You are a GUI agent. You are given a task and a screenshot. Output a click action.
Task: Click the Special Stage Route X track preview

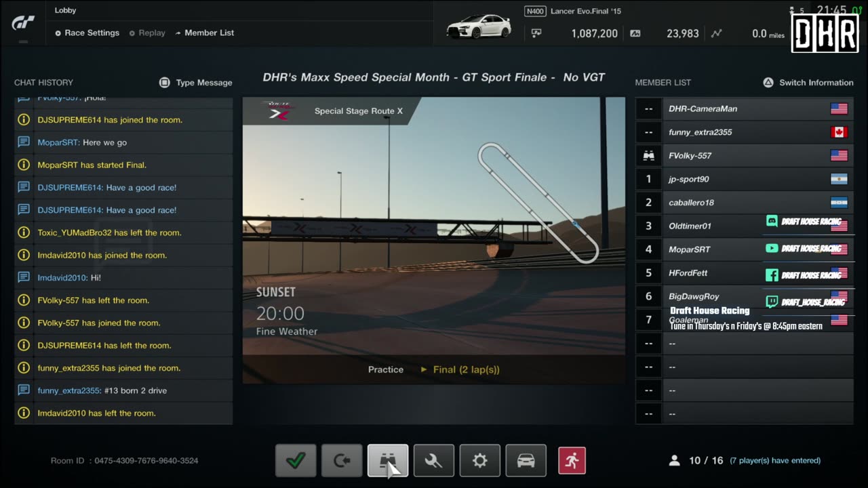coord(434,240)
